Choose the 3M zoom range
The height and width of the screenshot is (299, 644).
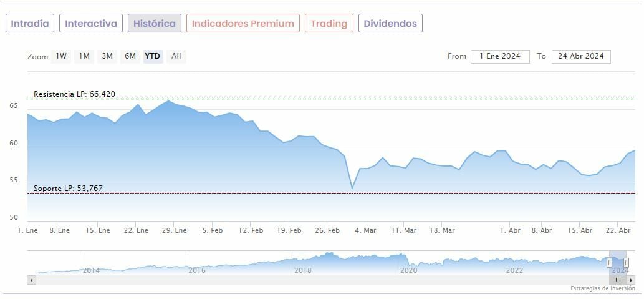(x=107, y=56)
